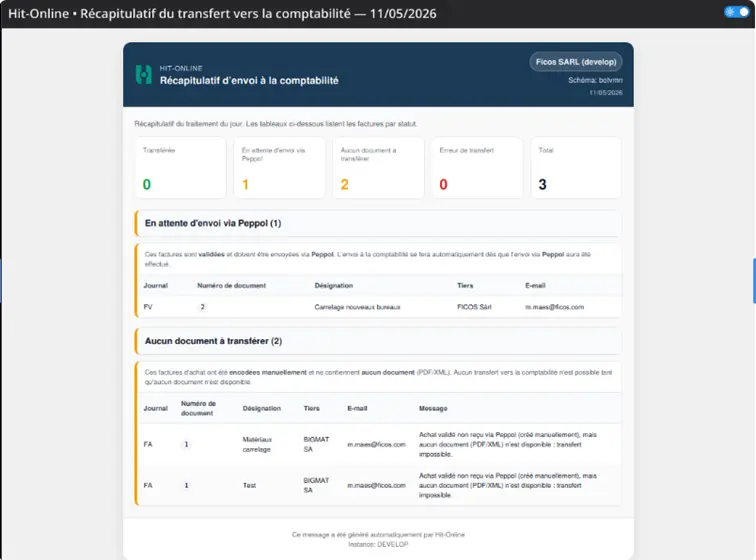
Task: Select the Aucun document à transférer card
Action: [378, 167]
